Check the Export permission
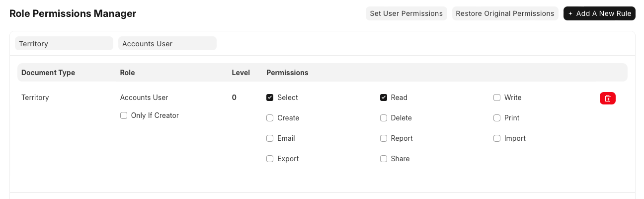The height and width of the screenshot is (199, 644). (270, 159)
